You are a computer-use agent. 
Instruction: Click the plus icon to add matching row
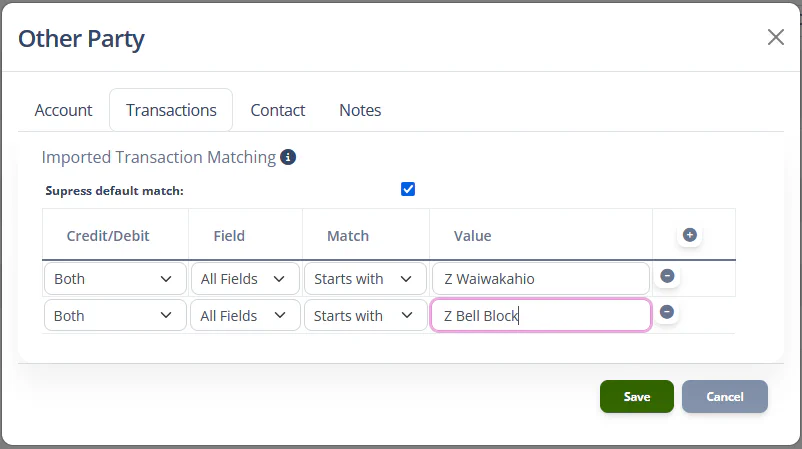pos(689,235)
